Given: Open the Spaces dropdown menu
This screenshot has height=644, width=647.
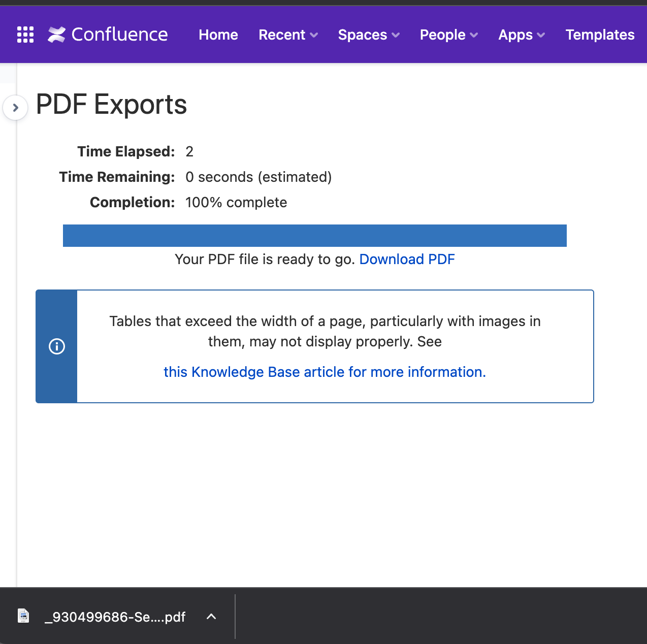Looking at the screenshot, I should pos(369,35).
